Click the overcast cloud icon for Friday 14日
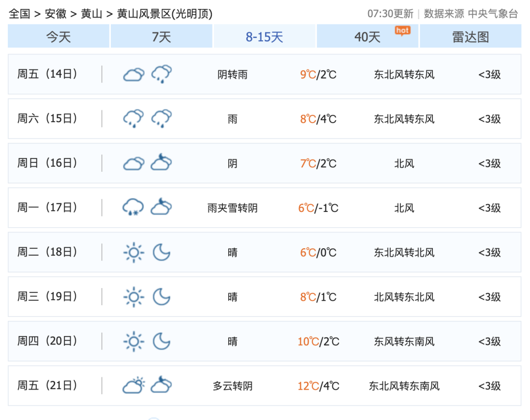 (x=133, y=75)
